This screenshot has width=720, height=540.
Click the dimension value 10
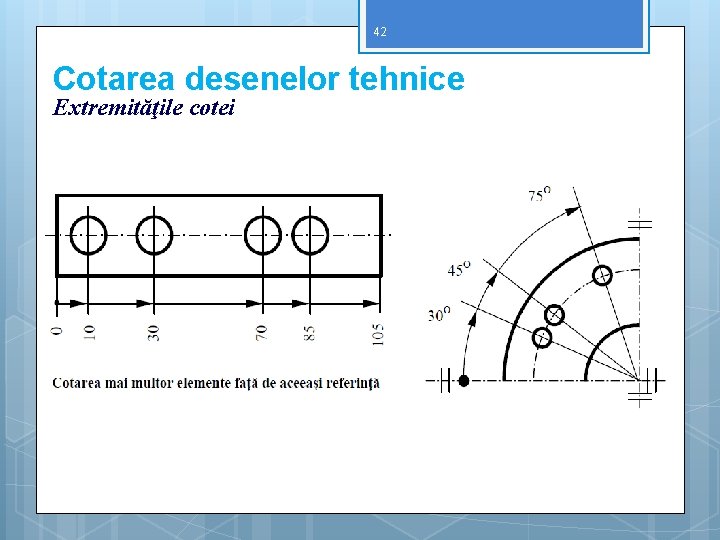pos(90,332)
